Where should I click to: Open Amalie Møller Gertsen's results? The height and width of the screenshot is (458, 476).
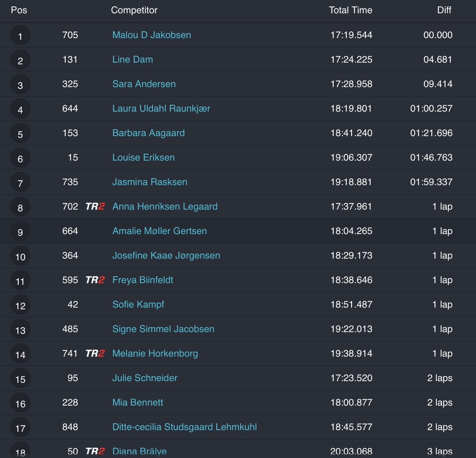click(159, 231)
